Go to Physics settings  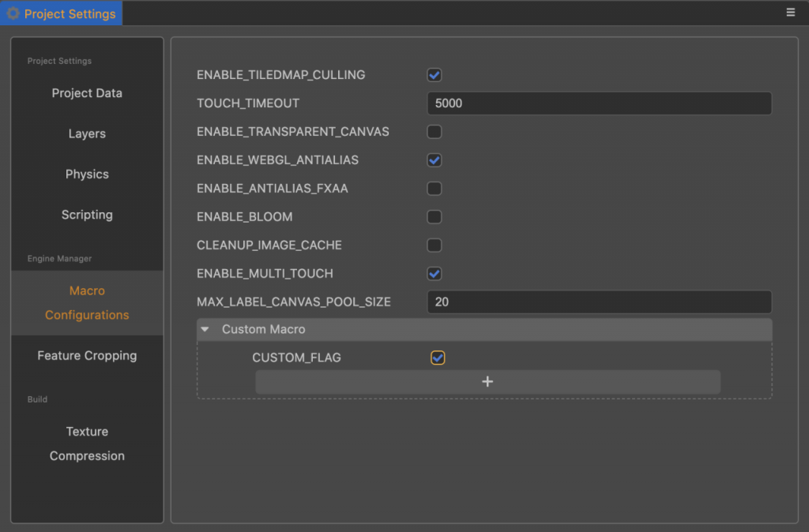87,174
